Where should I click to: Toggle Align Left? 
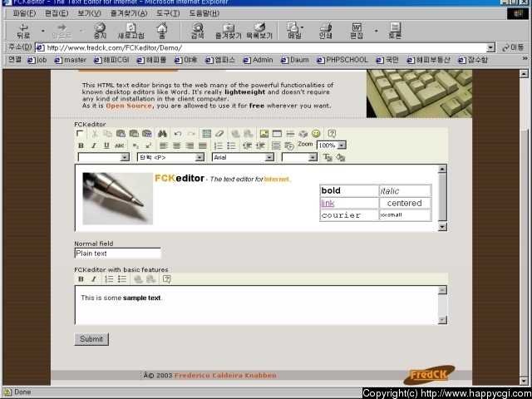pos(164,145)
